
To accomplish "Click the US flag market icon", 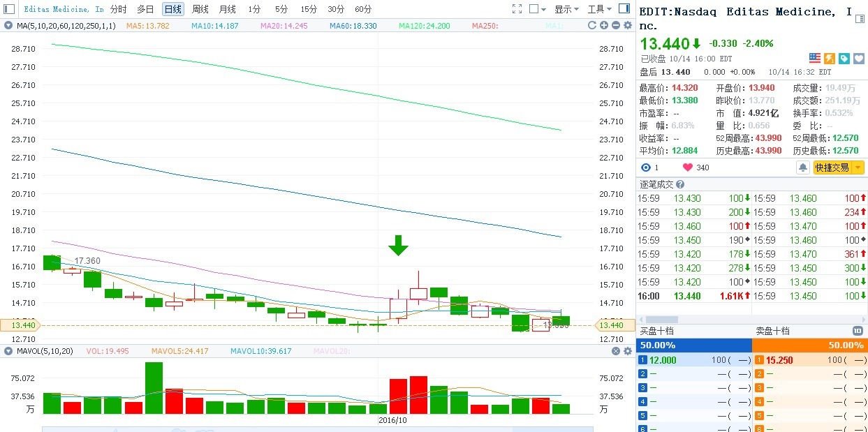I will tap(815, 59).
